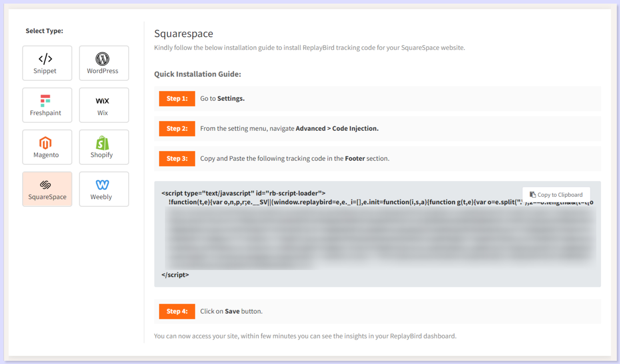Click the ReplayBird dashboard note text
The width and height of the screenshot is (620, 364).
305,336
